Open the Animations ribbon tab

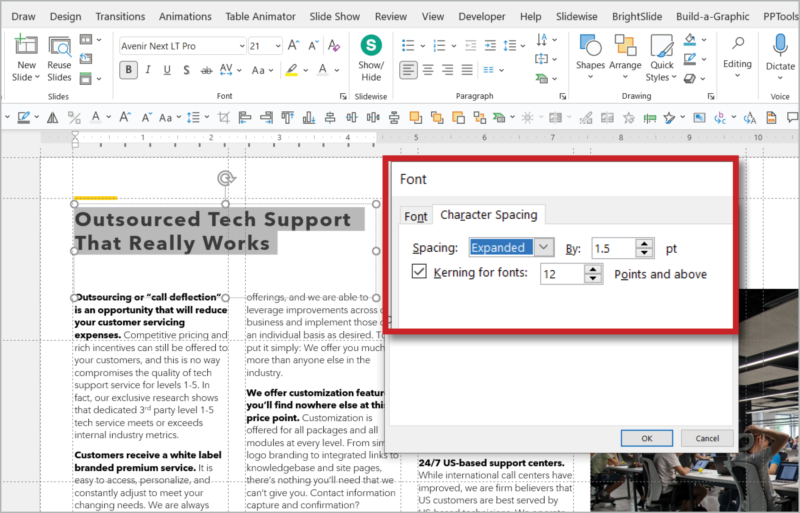tap(185, 16)
